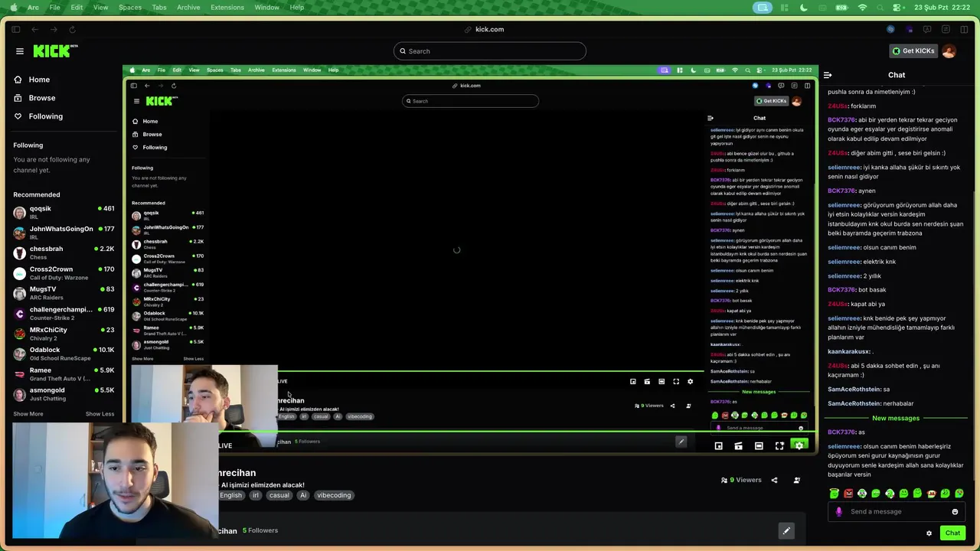Open recommended channel MRxChiCity
The width and height of the screenshot is (980, 551).
(64, 334)
